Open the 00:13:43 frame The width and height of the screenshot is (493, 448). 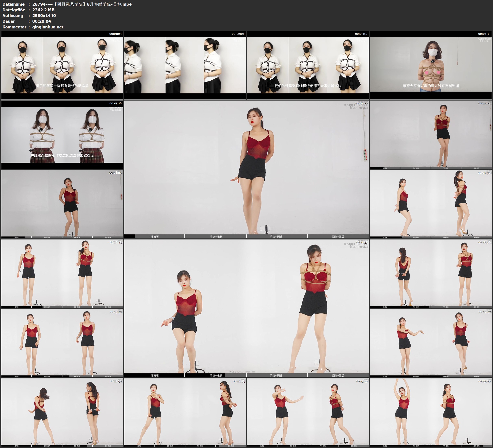62,343
